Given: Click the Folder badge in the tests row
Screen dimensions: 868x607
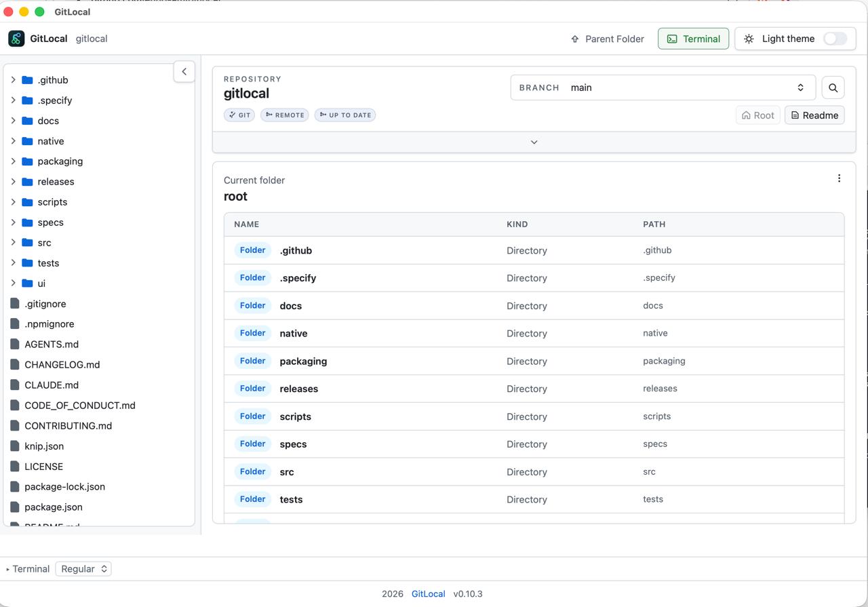Looking at the screenshot, I should click(252, 499).
